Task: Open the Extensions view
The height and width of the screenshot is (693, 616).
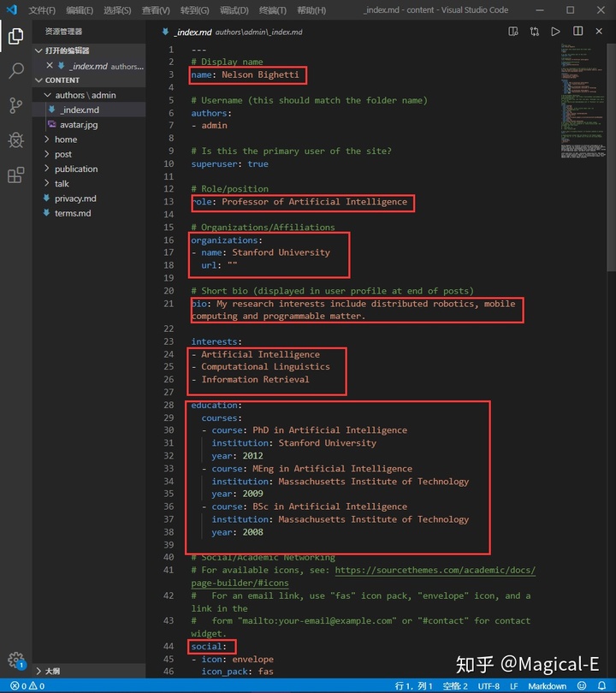Action: pyautogui.click(x=16, y=175)
